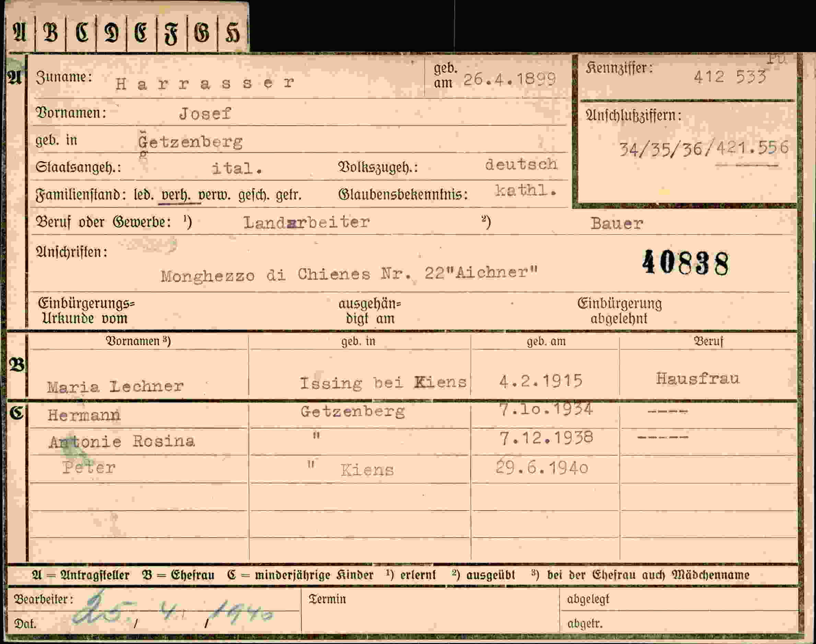This screenshot has width=816, height=644.
Task: Click legend 'A = Antragsteller'
Action: click(81, 575)
